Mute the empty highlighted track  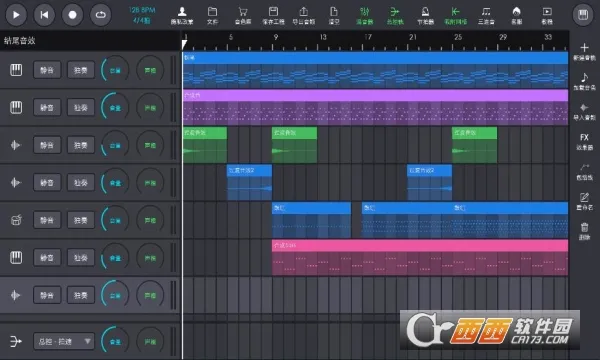[47, 295]
